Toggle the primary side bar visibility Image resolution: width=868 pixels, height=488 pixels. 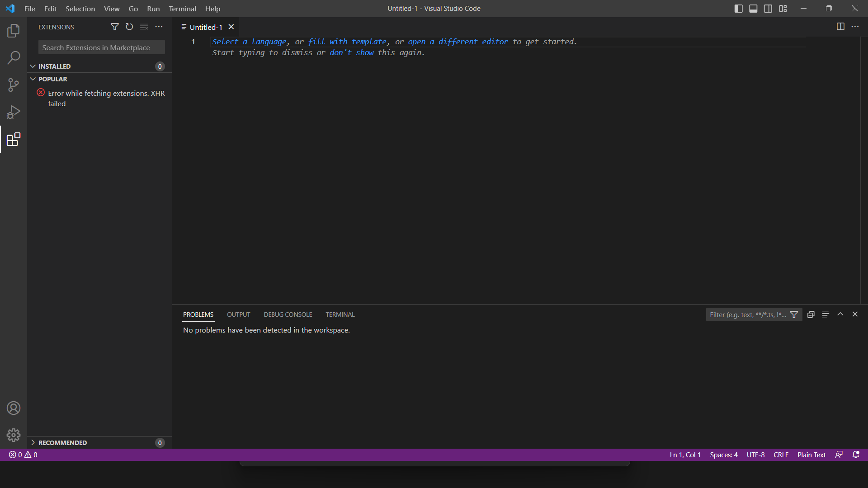pyautogui.click(x=739, y=8)
